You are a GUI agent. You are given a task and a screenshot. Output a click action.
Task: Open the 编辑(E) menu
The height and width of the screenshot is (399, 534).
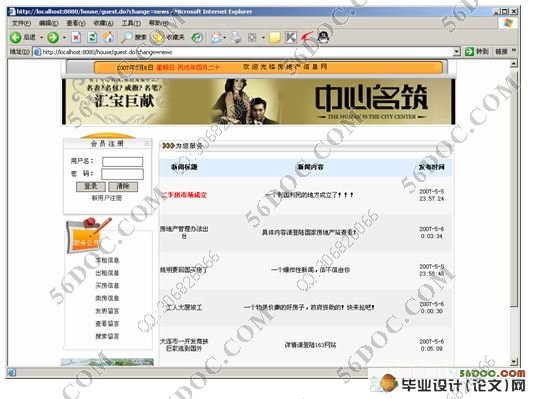[49, 23]
